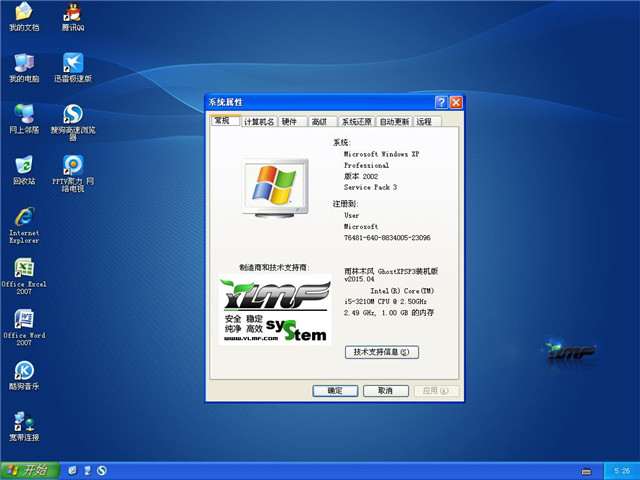Click the '2.49 GHz, 1.00 GB 的内存' text
The width and height of the screenshot is (640, 480).
[389, 313]
